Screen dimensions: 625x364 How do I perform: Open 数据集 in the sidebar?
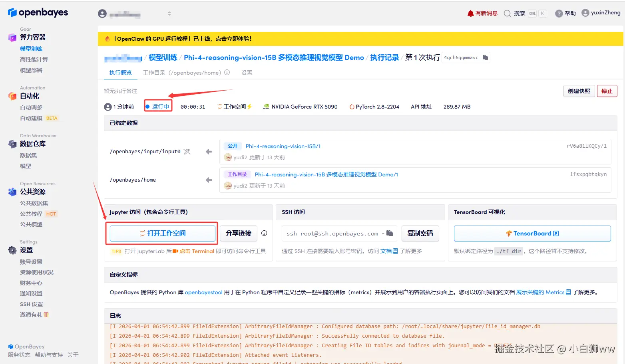28,155
